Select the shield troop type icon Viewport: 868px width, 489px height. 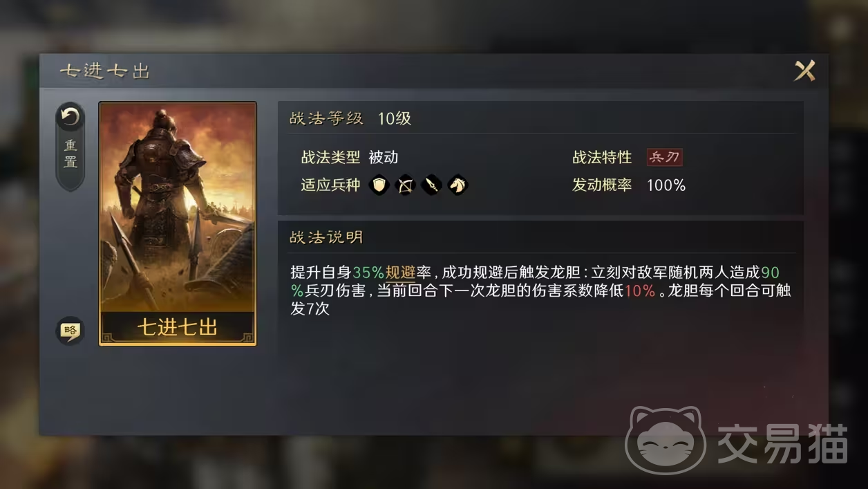point(379,185)
